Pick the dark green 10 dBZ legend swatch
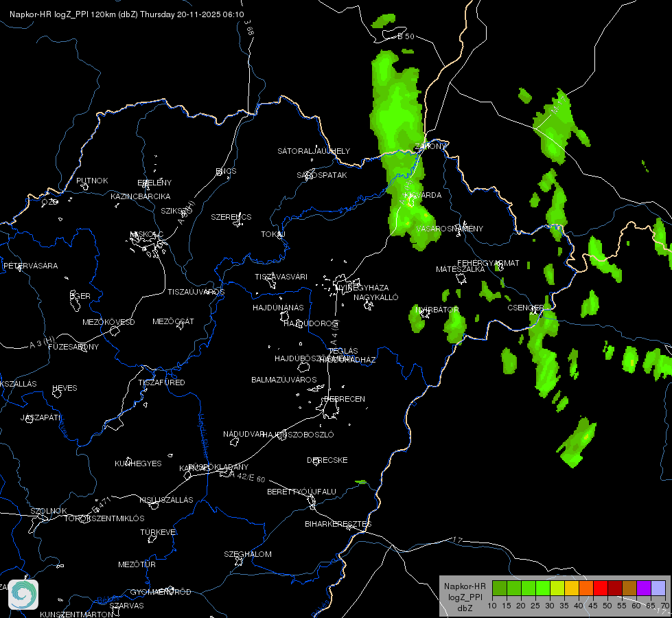 point(499,588)
